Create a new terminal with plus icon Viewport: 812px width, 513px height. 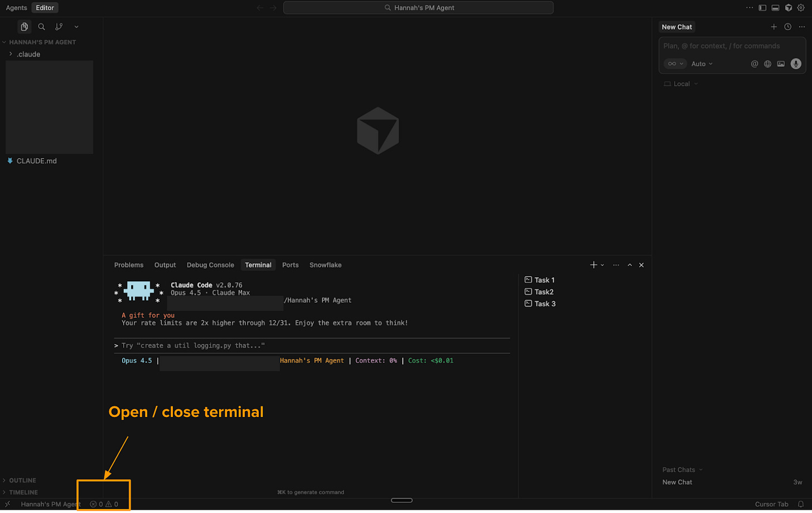tap(594, 265)
